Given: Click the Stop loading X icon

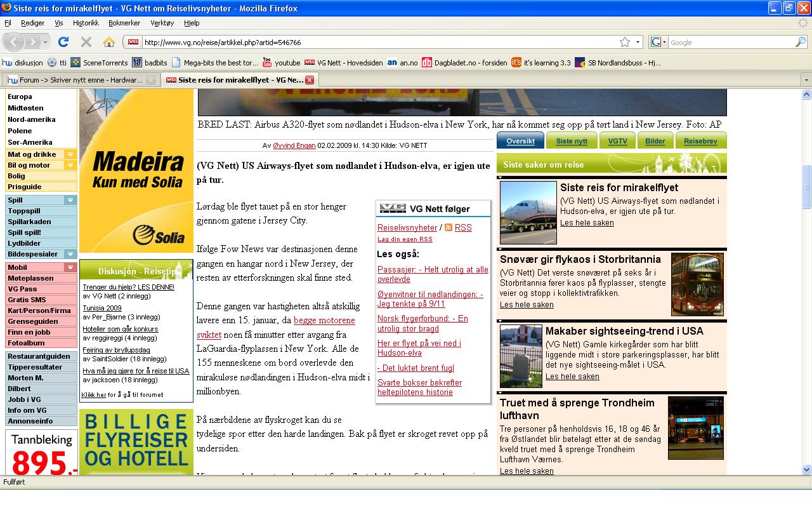Looking at the screenshot, I should (x=86, y=43).
